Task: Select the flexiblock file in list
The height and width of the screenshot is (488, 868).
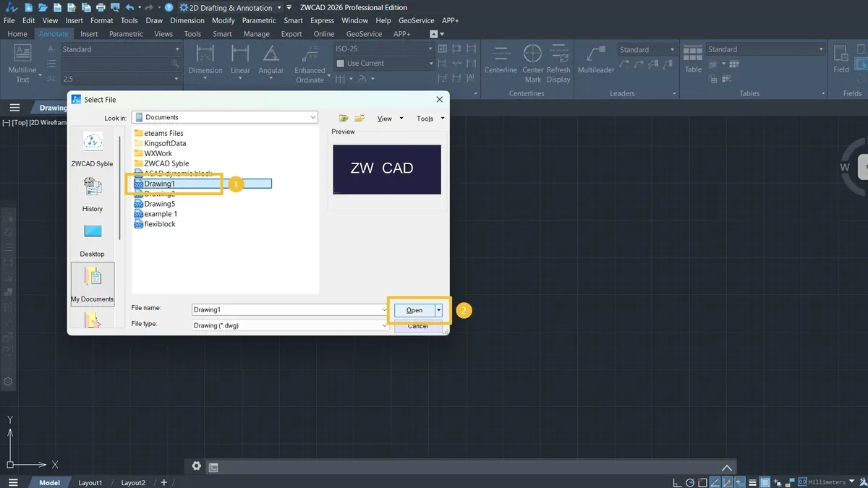Action: 155,224
